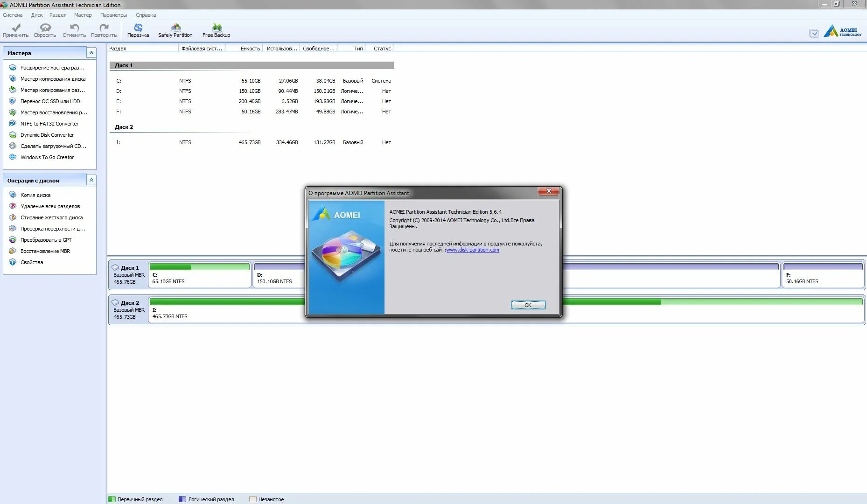Click the Применить (Apply) toolbar icon
Viewport: 867px width, 504px height.
16,28
